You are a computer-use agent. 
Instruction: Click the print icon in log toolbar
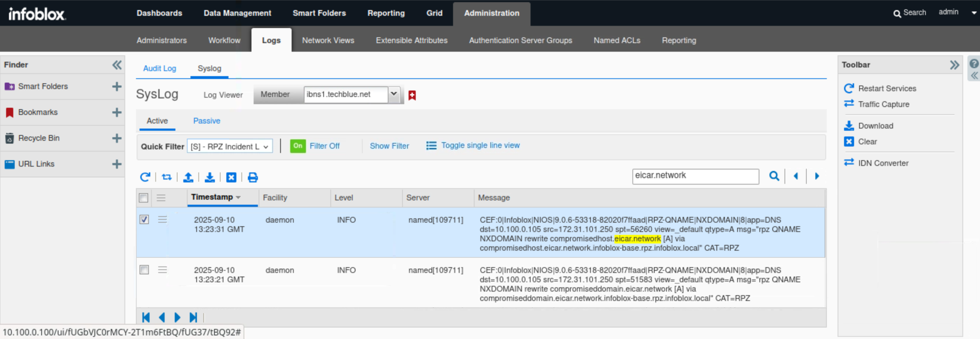[x=253, y=177]
